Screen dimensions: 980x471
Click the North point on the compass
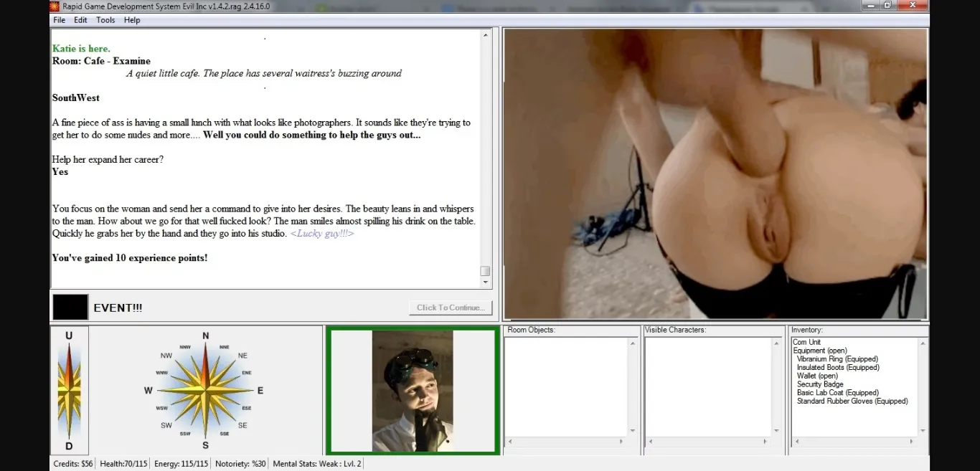(x=206, y=336)
